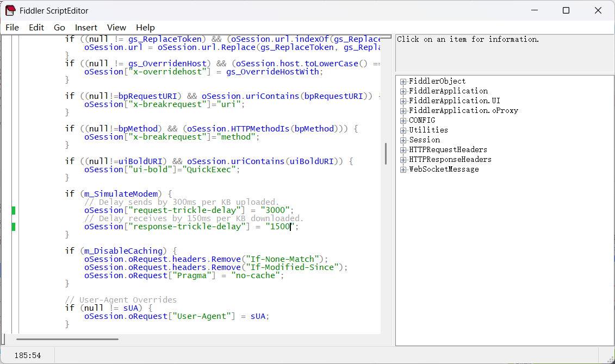Open the Edit menu
Screen dimensions: 615x364
click(x=36, y=27)
